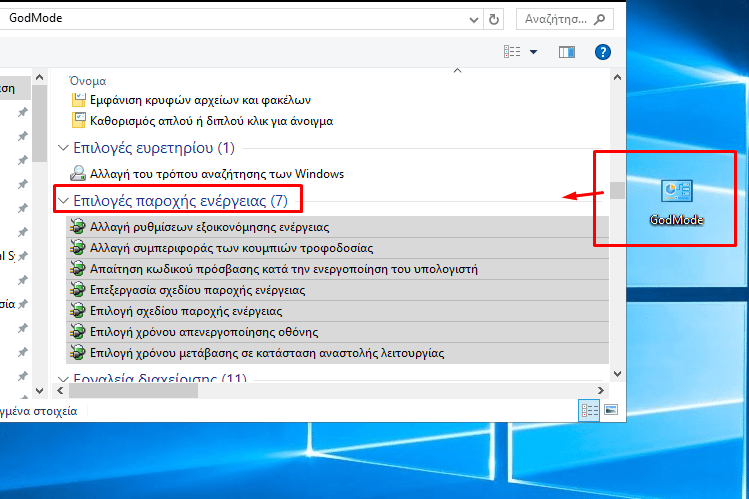Click navigation pane scroll up arrow

pyautogui.click(x=40, y=77)
